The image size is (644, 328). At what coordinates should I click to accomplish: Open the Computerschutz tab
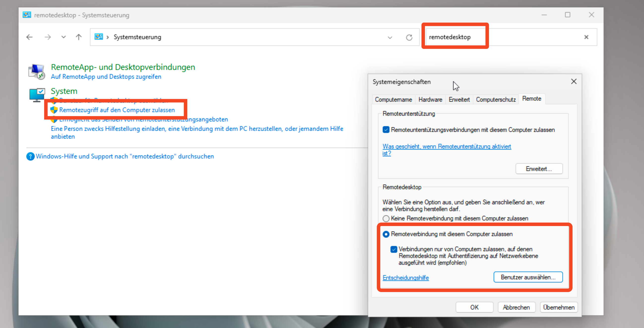pos(495,99)
